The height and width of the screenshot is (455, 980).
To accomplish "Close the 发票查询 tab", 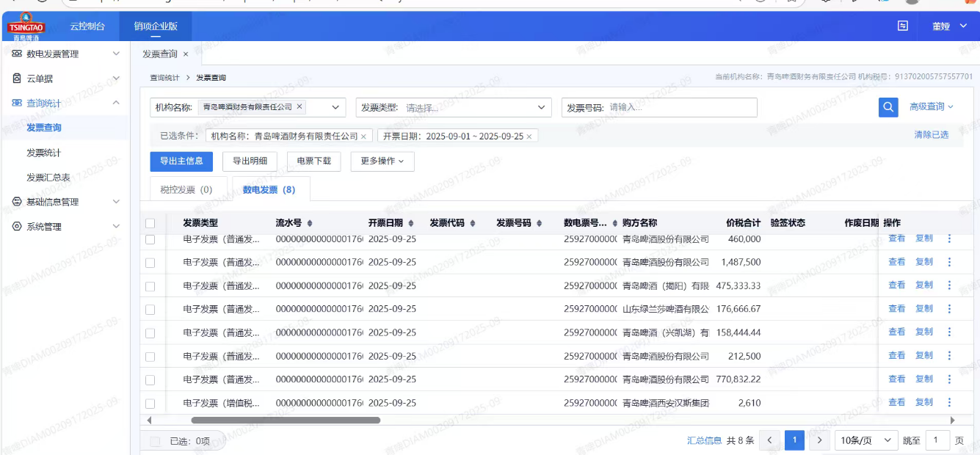I will pyautogui.click(x=186, y=54).
